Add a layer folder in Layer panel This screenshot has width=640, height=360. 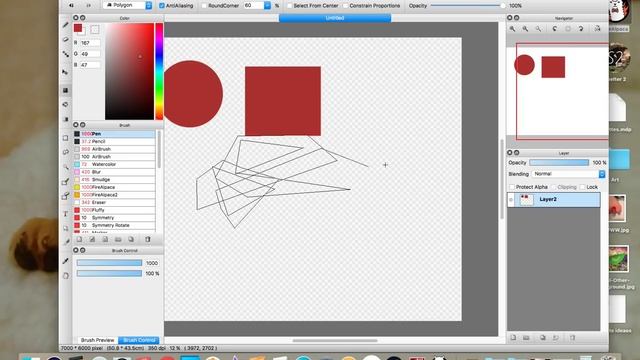pyautogui.click(x=526, y=338)
